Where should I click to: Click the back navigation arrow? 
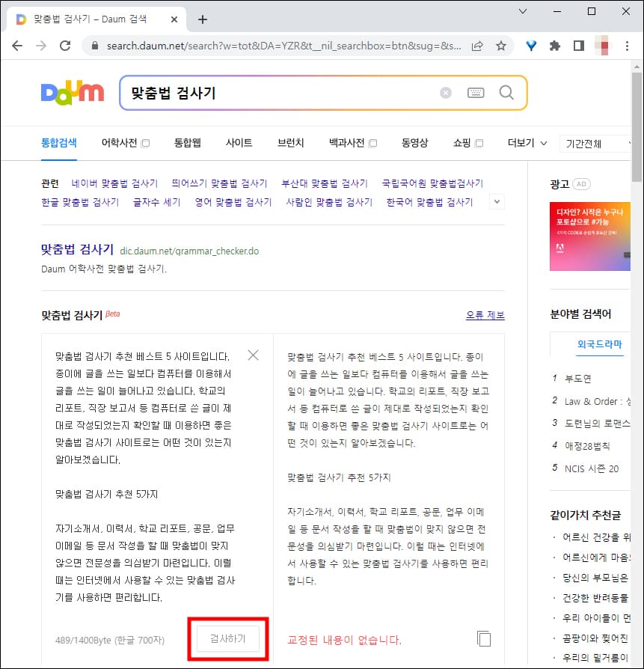pos(17,46)
